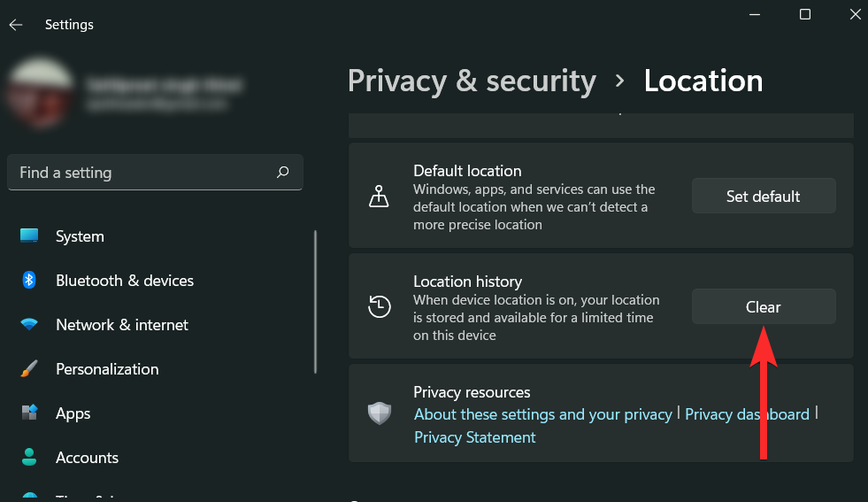Open About these settings and your privacy
This screenshot has width=868, height=502.
pyautogui.click(x=542, y=414)
